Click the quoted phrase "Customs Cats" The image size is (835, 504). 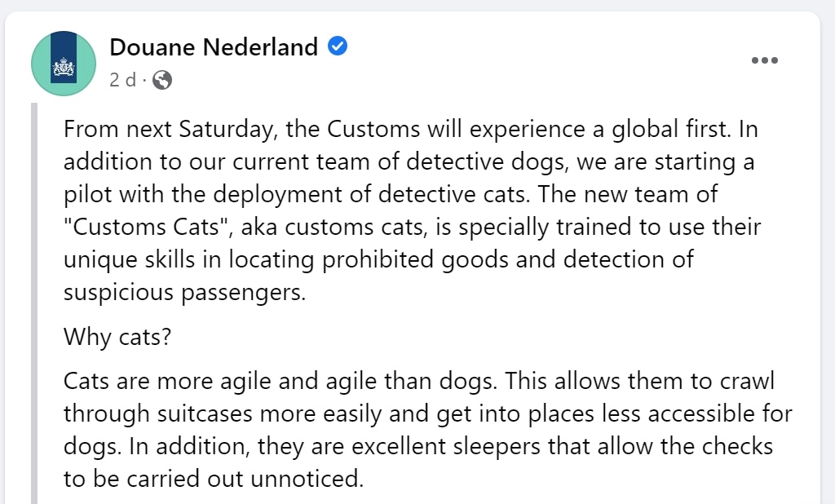click(x=147, y=227)
